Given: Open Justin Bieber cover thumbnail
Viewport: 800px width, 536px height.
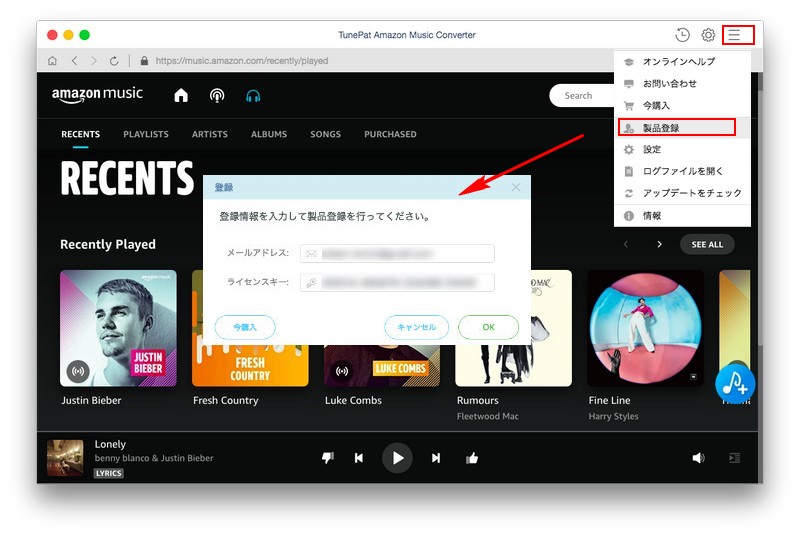Looking at the screenshot, I should point(118,328).
